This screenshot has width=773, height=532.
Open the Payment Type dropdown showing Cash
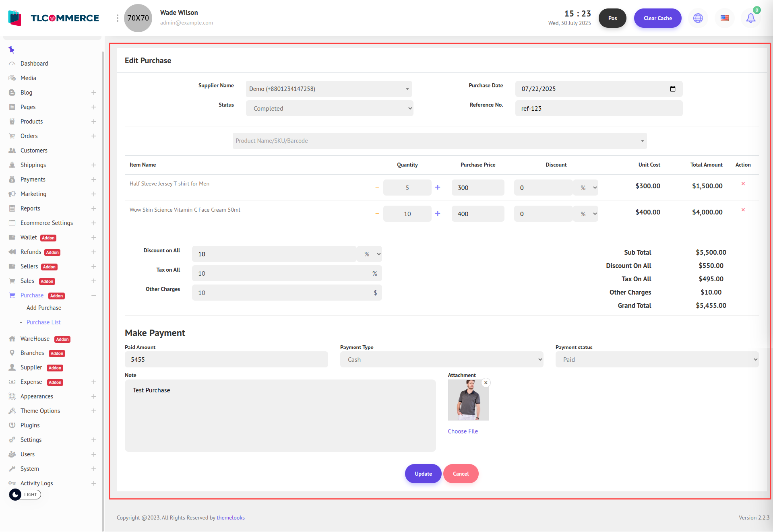click(441, 360)
